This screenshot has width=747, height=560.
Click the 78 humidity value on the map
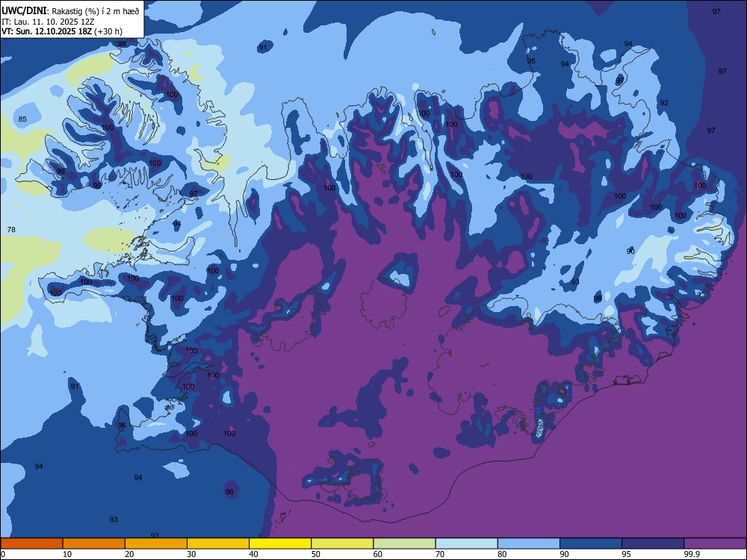tap(11, 229)
